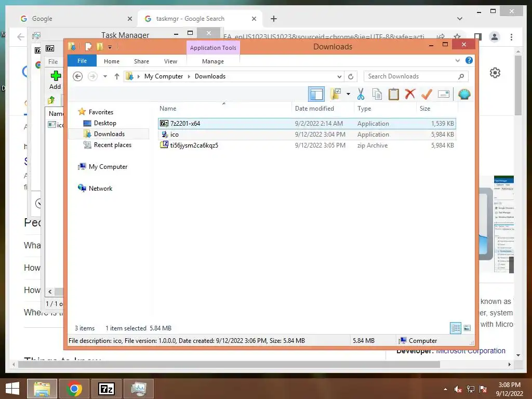532x399 pixels.
Task: Click the Forward arrow in the Downloads window
Action: click(x=92, y=76)
